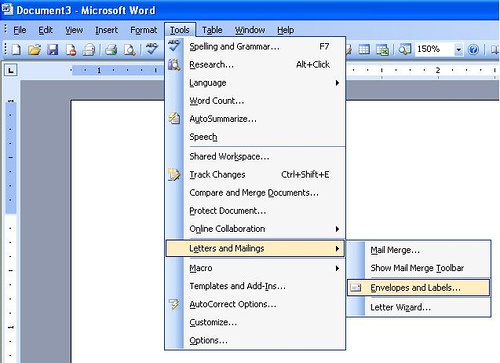Choose Shared Workspace menu item
The image size is (500, 363).
(255, 156)
